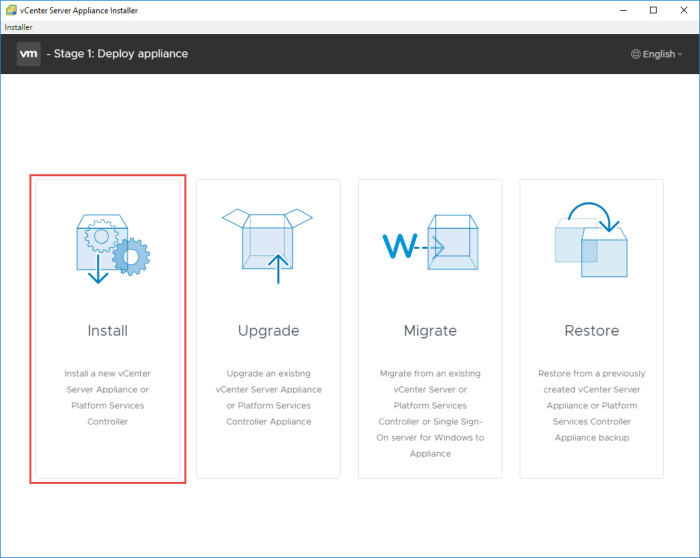
Task: Open the English language dropdown
Action: [658, 54]
